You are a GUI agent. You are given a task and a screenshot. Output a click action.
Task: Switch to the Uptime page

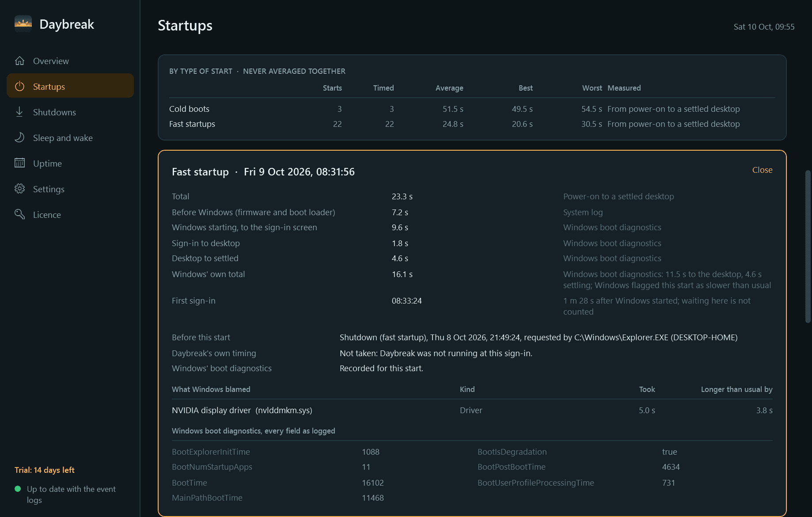(x=70, y=163)
